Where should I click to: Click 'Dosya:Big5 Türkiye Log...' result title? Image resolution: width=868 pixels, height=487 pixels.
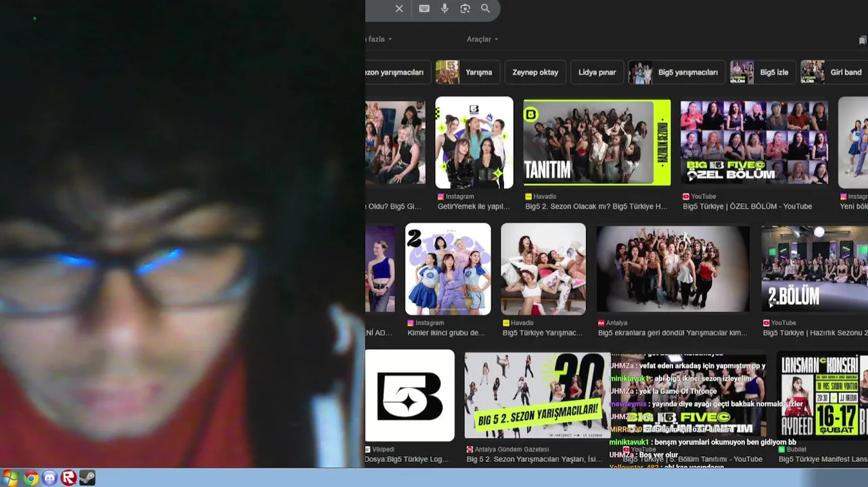point(407,459)
